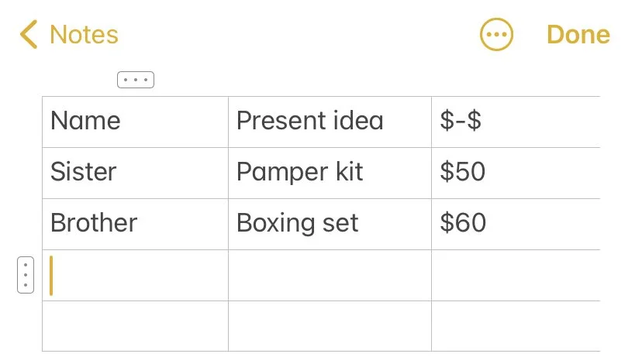The image size is (642, 364).
Task: Click the empty price cell below $60
Action: 515,275
